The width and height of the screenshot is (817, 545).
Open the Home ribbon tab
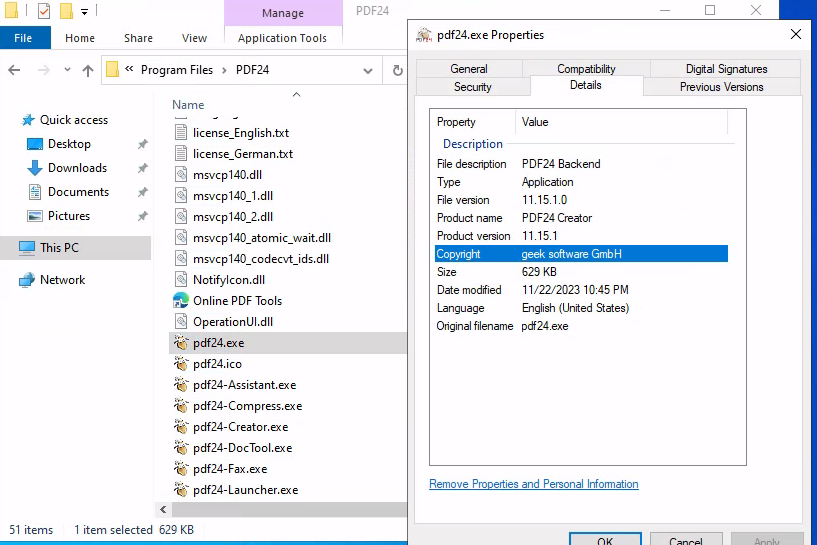80,38
